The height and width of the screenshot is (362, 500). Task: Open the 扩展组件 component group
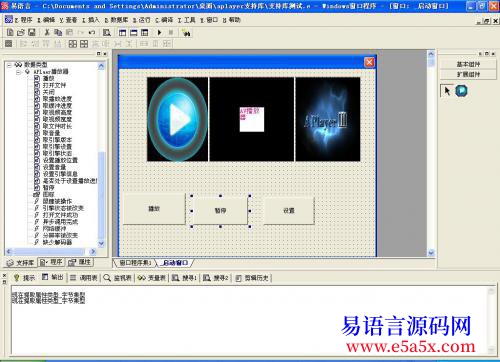click(468, 74)
